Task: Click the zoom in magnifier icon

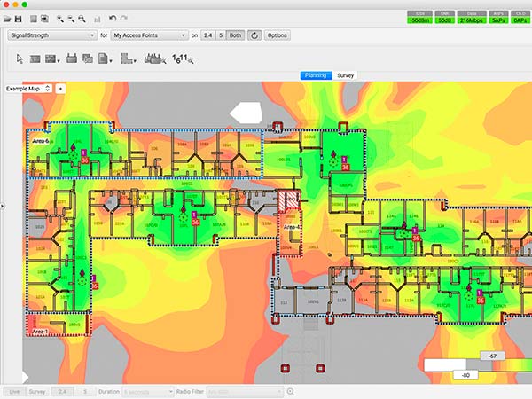Action: [x=59, y=18]
